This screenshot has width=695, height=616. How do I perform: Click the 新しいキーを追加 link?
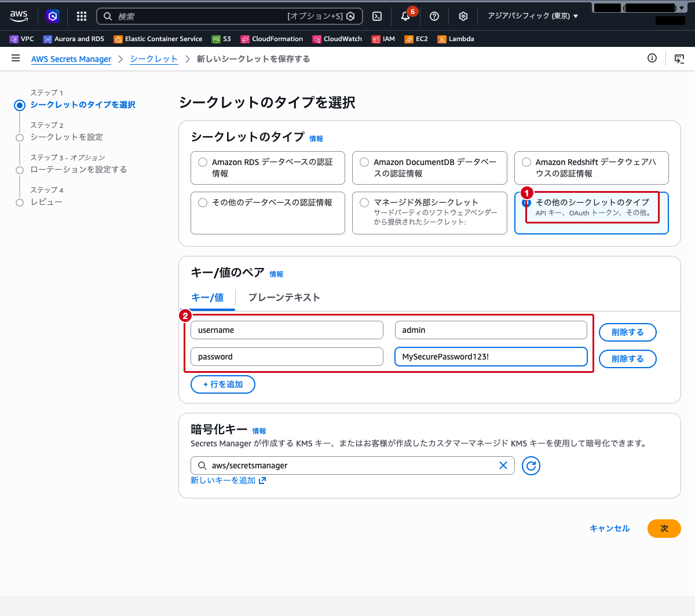coord(228,481)
